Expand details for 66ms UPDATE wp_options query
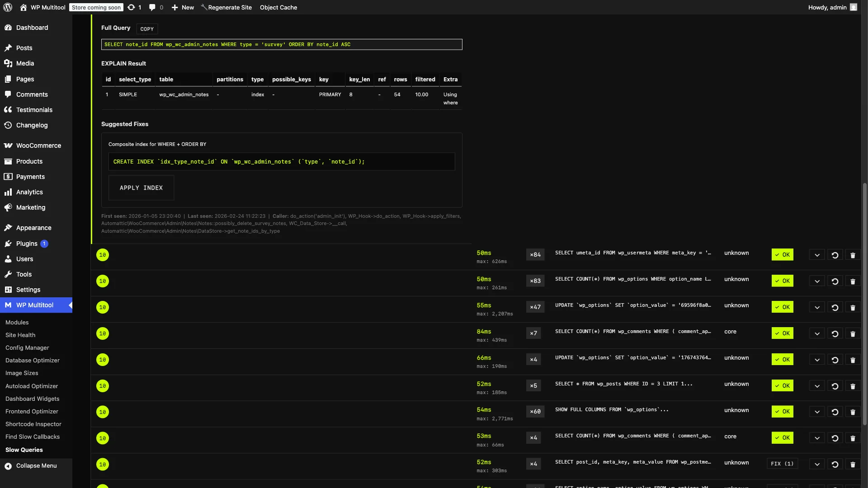The image size is (868, 488). tap(817, 360)
